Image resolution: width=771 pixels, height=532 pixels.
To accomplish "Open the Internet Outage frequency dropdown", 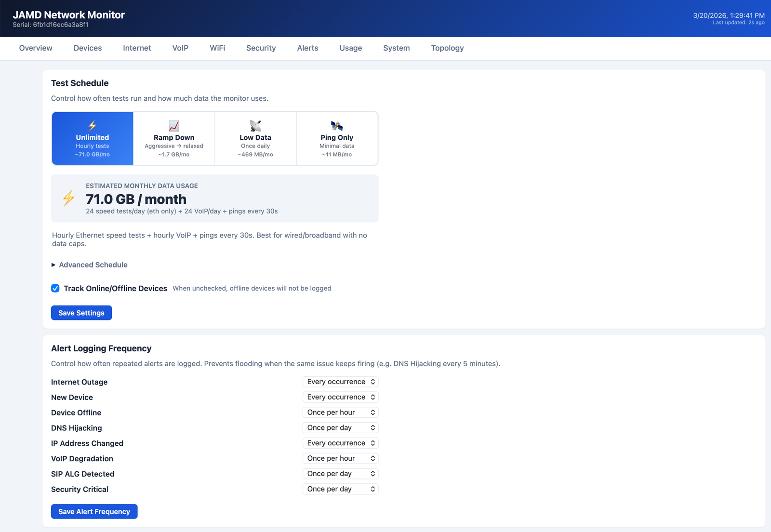I will (x=340, y=381).
